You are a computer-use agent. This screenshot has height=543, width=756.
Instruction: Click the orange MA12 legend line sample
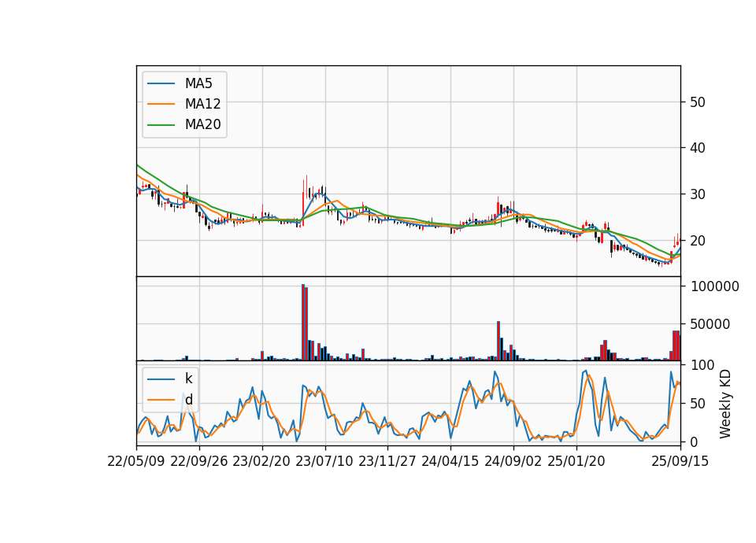pyautogui.click(x=161, y=104)
